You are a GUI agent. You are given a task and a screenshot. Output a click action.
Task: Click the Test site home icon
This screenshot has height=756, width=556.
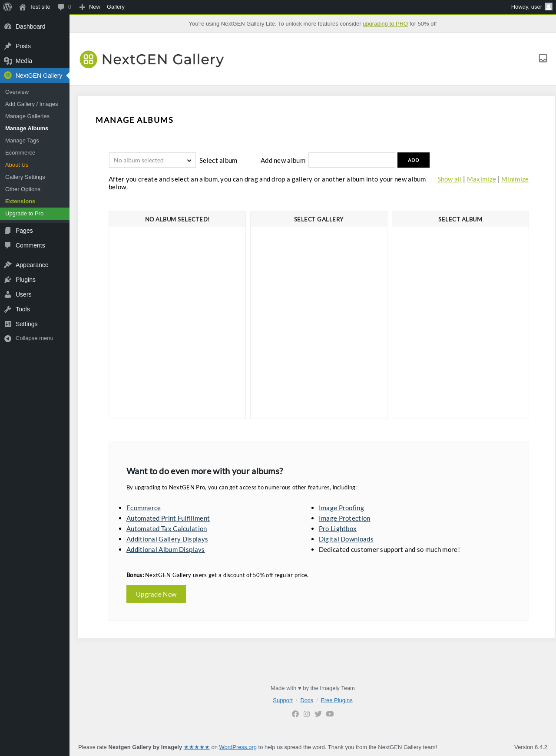[x=23, y=7]
